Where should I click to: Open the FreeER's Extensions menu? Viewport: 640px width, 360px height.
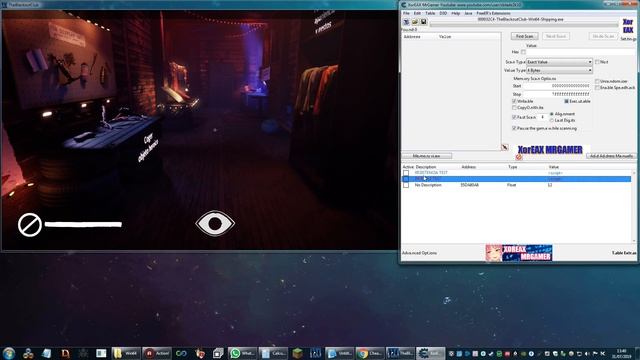click(493, 13)
